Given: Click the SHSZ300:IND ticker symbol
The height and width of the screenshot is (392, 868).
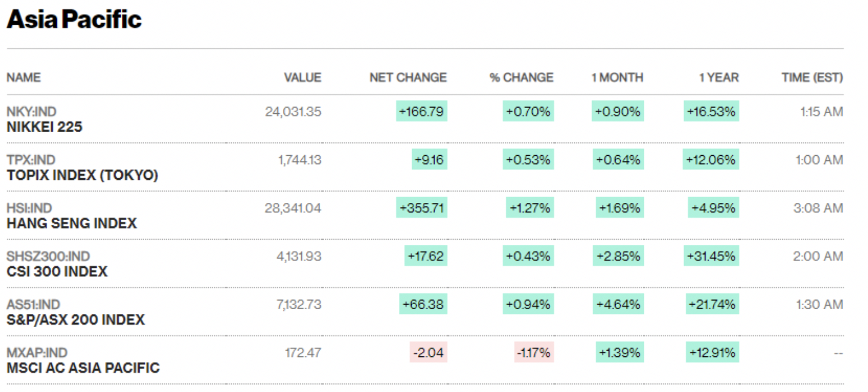Looking at the screenshot, I should [x=48, y=256].
